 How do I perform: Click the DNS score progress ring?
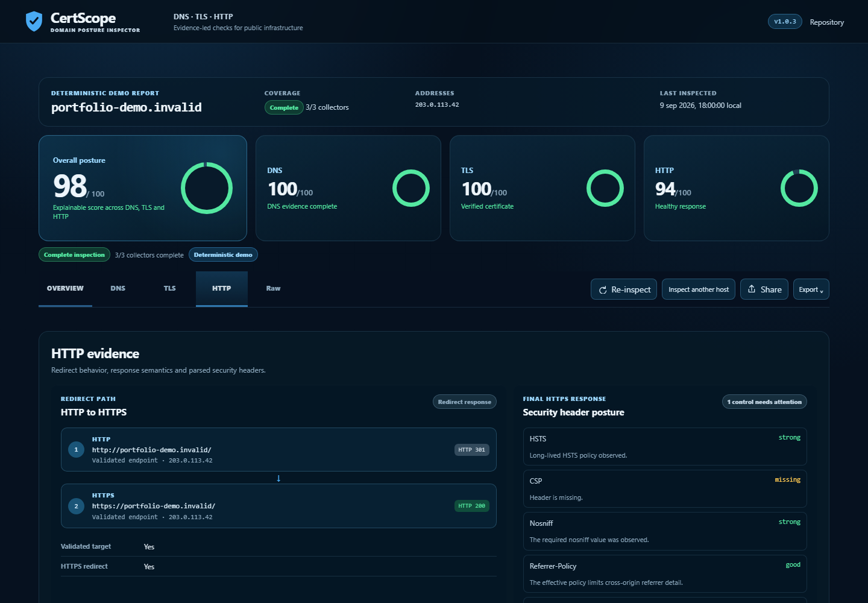[x=411, y=188]
